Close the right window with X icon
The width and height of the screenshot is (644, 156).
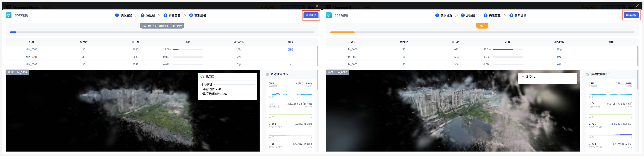637,6
